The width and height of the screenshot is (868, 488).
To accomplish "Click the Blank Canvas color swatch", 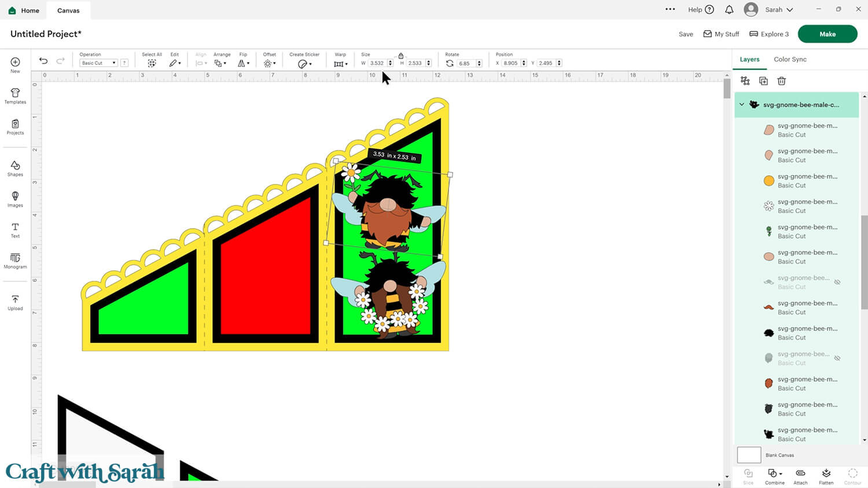I will 749,455.
